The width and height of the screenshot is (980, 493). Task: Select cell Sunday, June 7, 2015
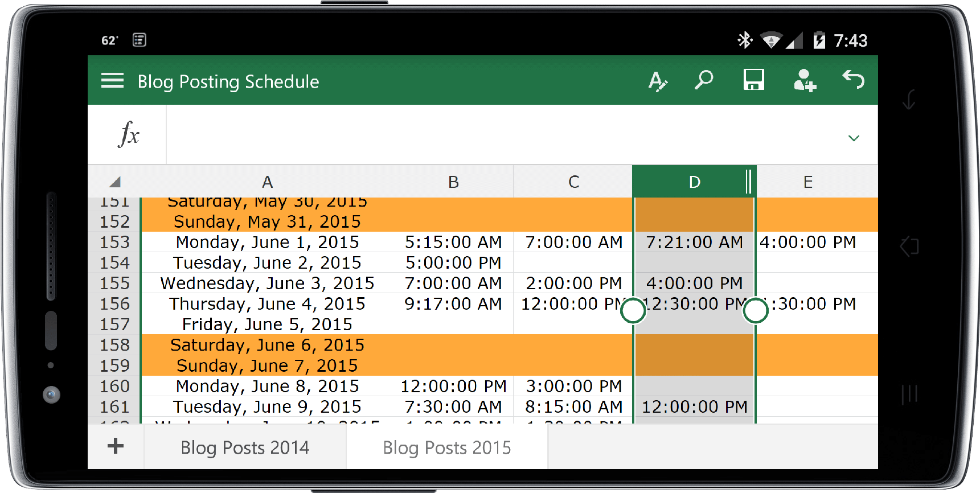click(268, 365)
